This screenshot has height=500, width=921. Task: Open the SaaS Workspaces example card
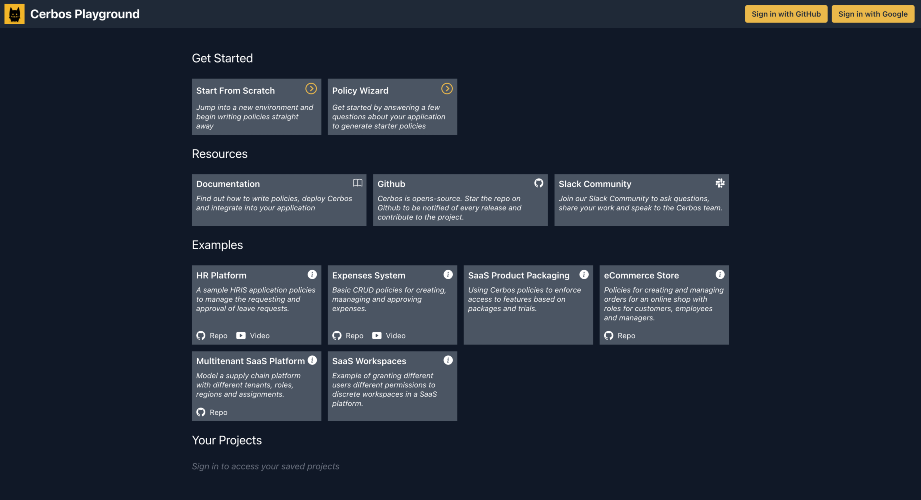(x=392, y=386)
